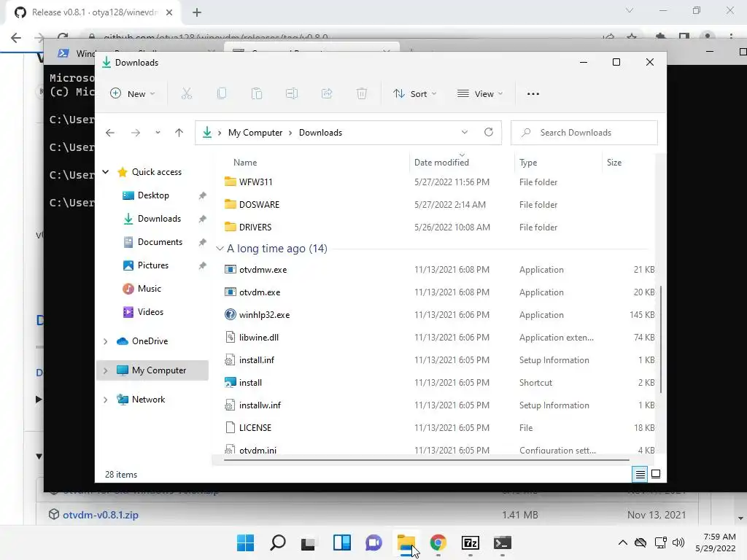Expand the My Computer tree node

coord(106,370)
